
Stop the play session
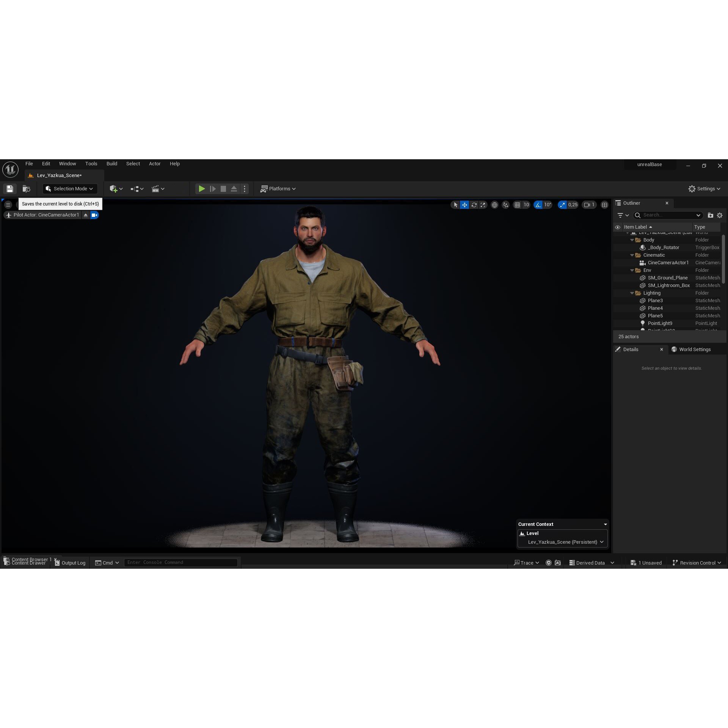(x=223, y=188)
